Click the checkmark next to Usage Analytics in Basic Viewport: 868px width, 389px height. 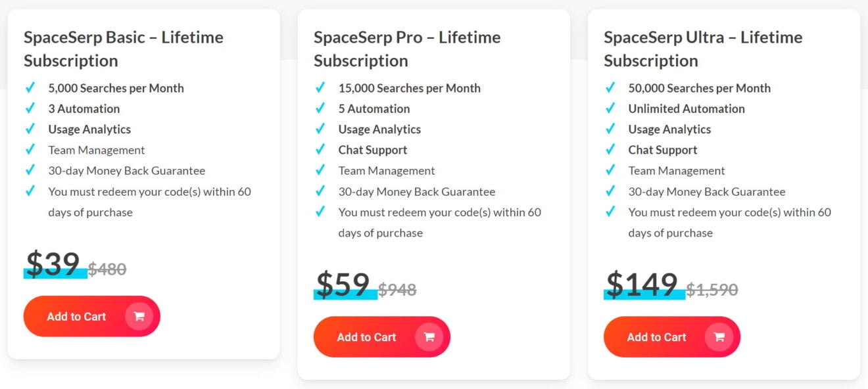tap(31, 129)
